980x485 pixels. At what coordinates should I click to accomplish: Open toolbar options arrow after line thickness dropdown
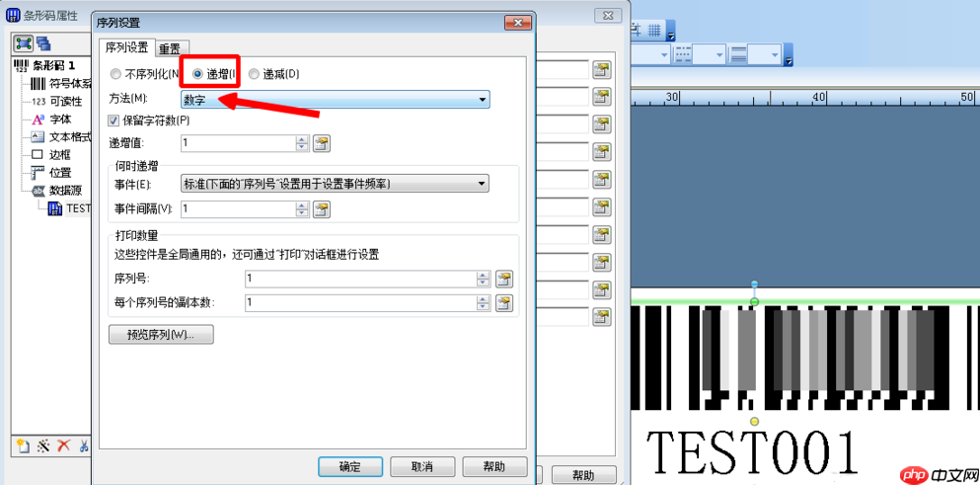tap(789, 55)
